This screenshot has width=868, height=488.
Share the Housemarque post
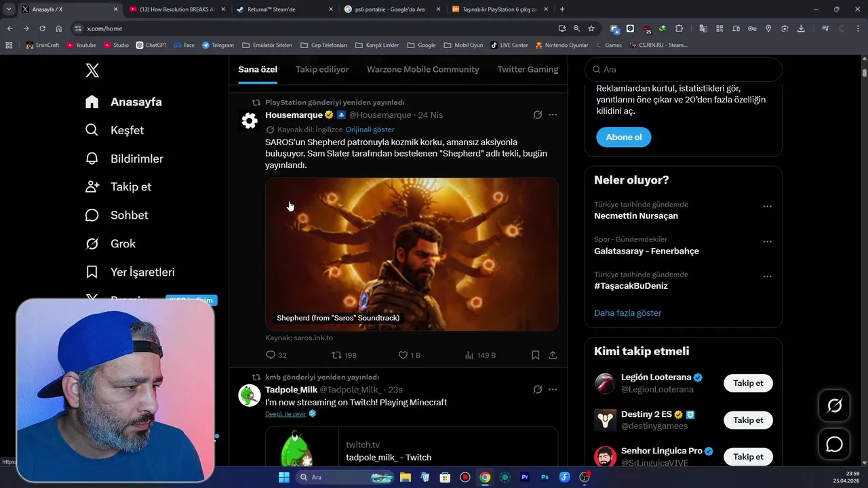pyautogui.click(x=553, y=355)
